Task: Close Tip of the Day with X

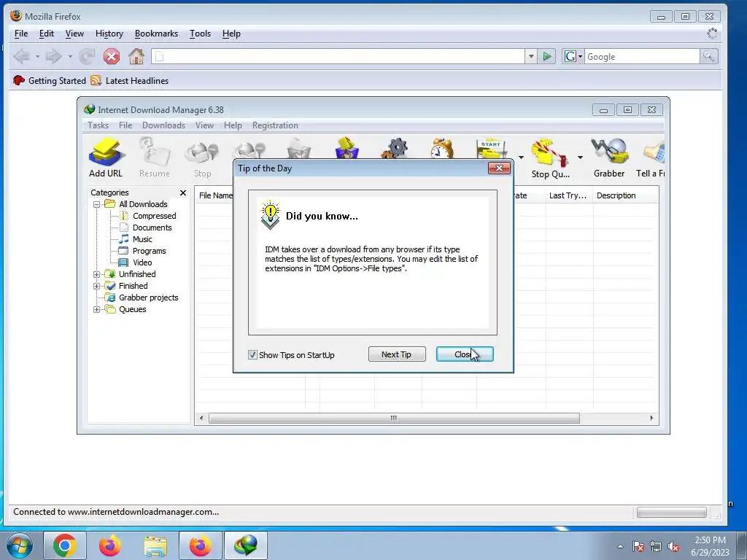Action: coord(499,168)
